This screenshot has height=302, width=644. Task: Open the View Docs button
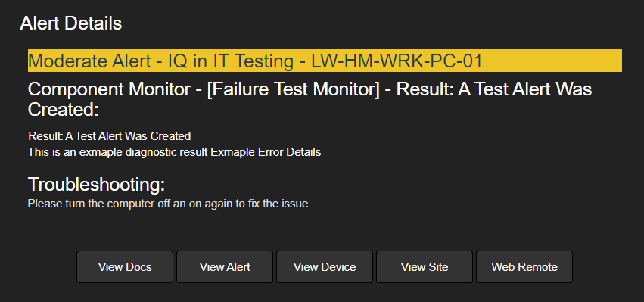[125, 267]
